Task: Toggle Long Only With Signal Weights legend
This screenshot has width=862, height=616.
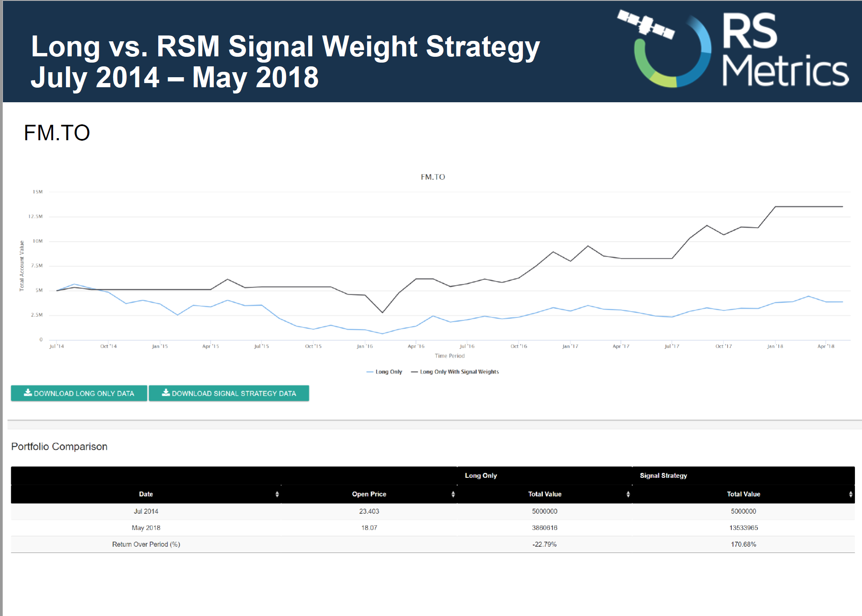Action: 459,372
